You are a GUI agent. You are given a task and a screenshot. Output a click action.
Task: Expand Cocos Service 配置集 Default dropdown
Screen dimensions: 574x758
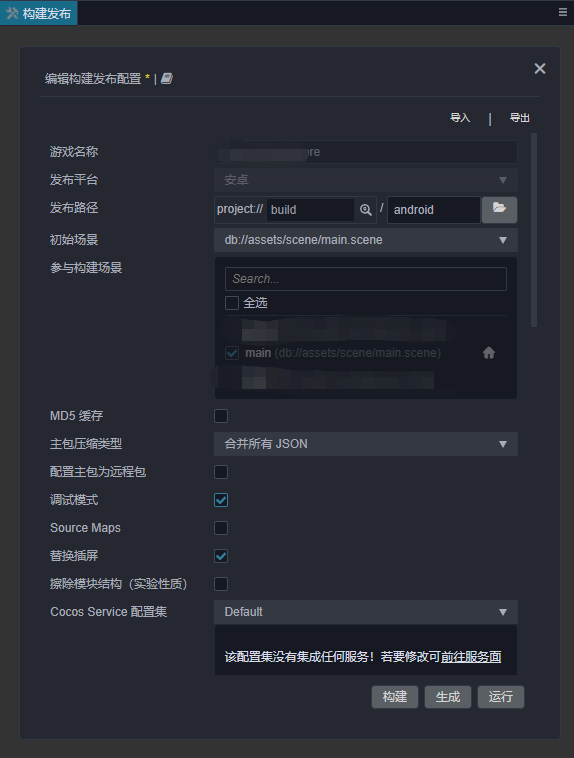coord(366,612)
